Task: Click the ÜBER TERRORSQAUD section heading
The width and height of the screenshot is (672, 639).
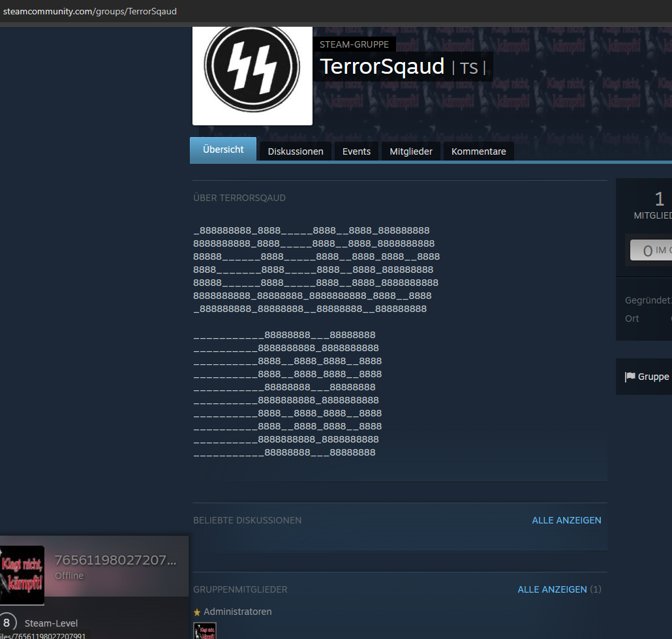Action: [239, 198]
